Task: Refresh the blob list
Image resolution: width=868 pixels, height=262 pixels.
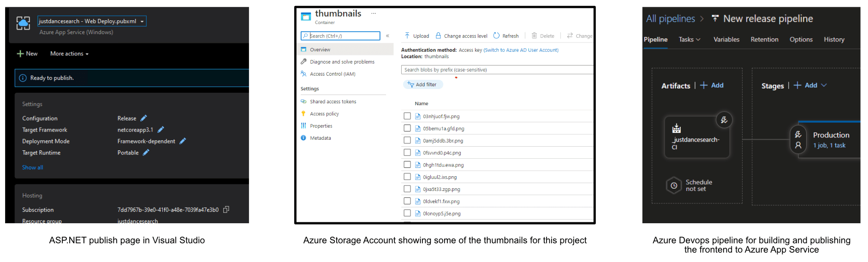Action: click(x=506, y=36)
